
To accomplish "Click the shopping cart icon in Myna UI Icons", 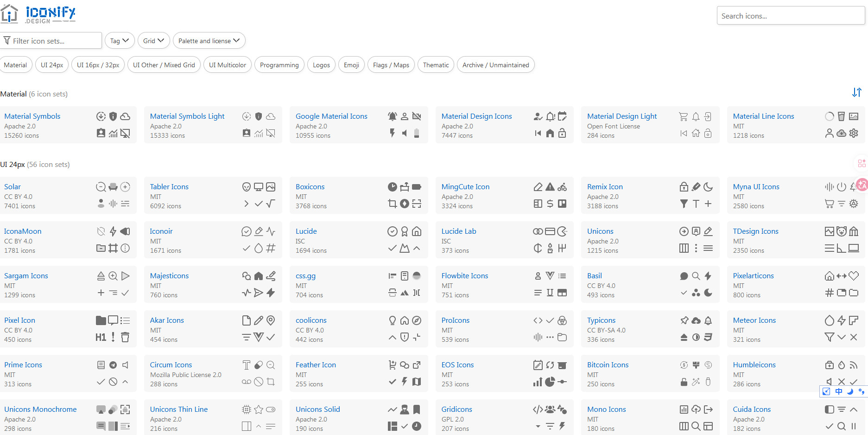I will coord(830,204).
